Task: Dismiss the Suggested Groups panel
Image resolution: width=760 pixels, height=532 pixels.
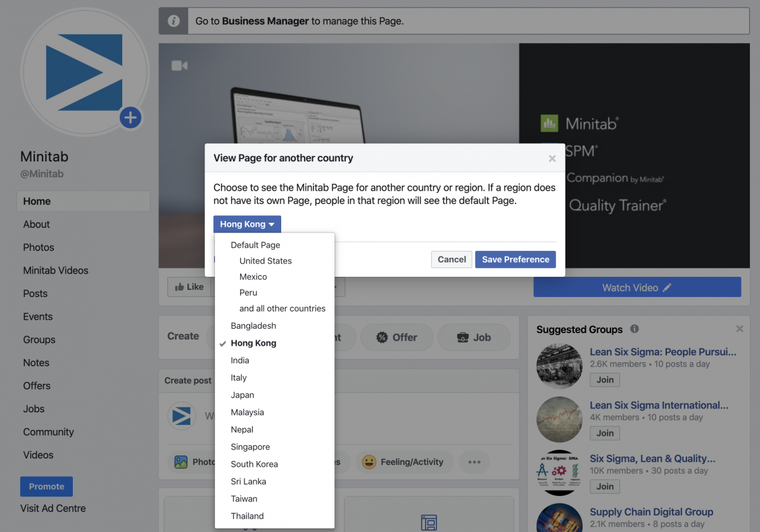Action: [x=740, y=329]
